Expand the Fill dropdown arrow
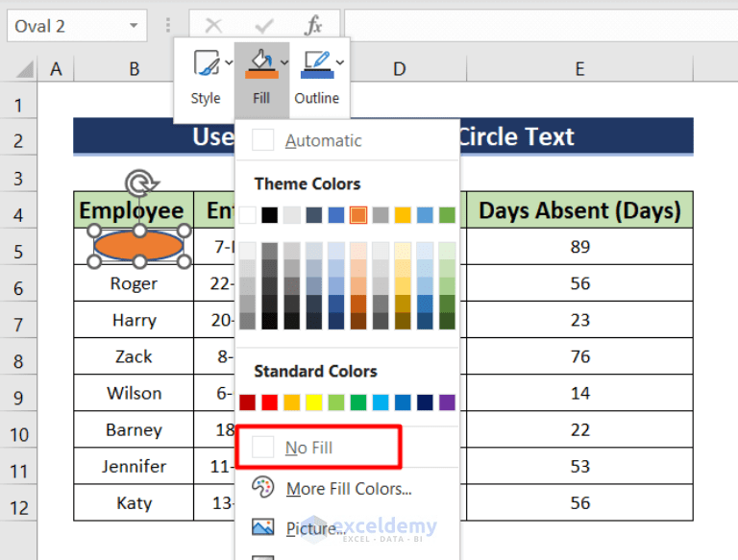The width and height of the screenshot is (738, 560). pos(284,62)
